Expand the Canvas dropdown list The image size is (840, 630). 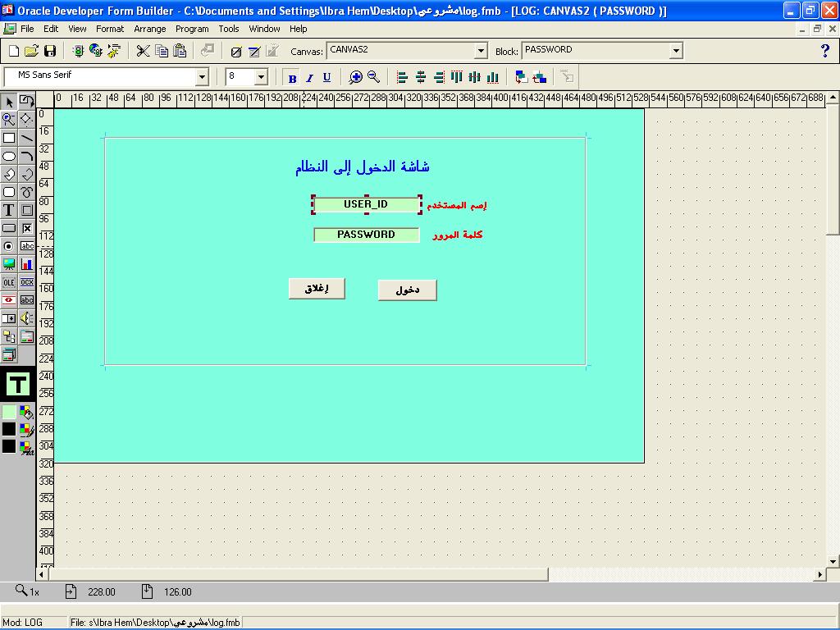(482, 51)
